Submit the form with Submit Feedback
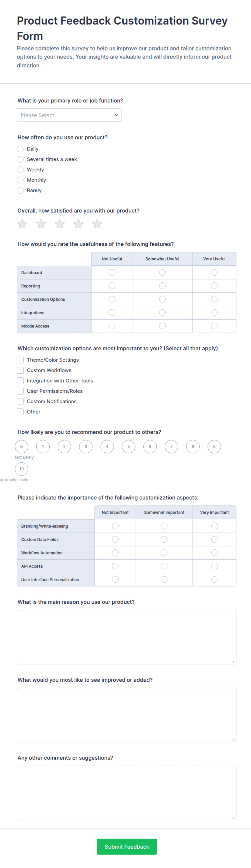Screen dimensions: 251x868 pyautogui.click(x=127, y=846)
